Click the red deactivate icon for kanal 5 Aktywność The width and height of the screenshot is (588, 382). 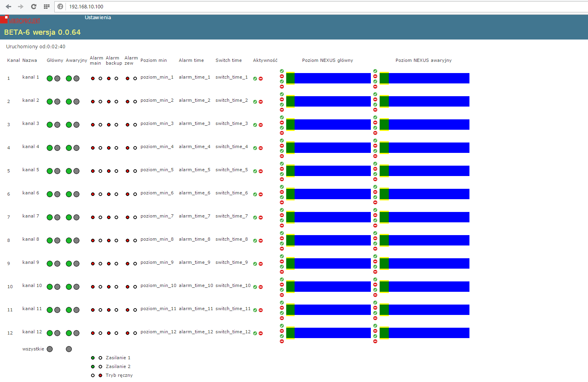point(261,171)
